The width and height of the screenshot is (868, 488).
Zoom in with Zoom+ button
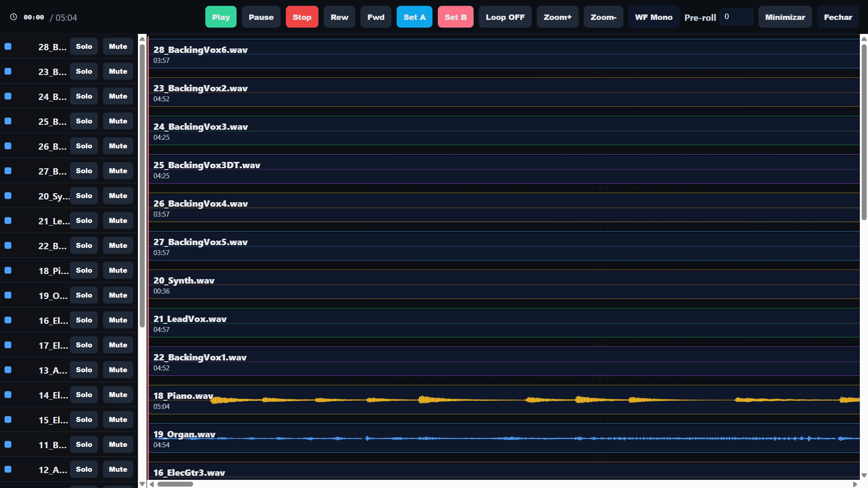pos(558,17)
